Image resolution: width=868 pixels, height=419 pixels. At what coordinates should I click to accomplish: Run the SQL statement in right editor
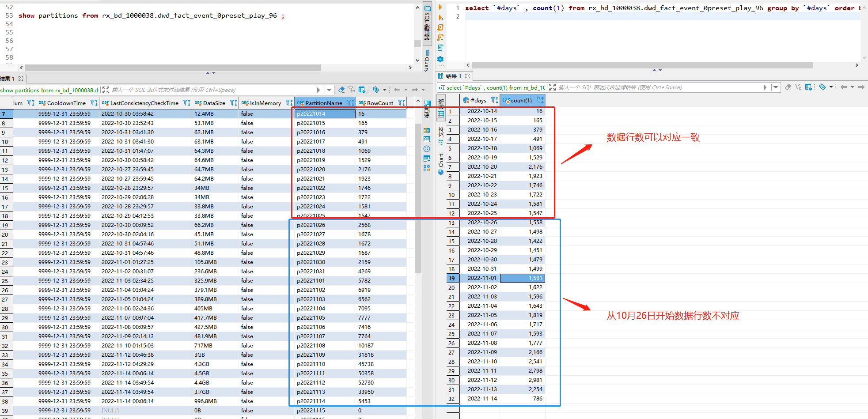click(440, 7)
